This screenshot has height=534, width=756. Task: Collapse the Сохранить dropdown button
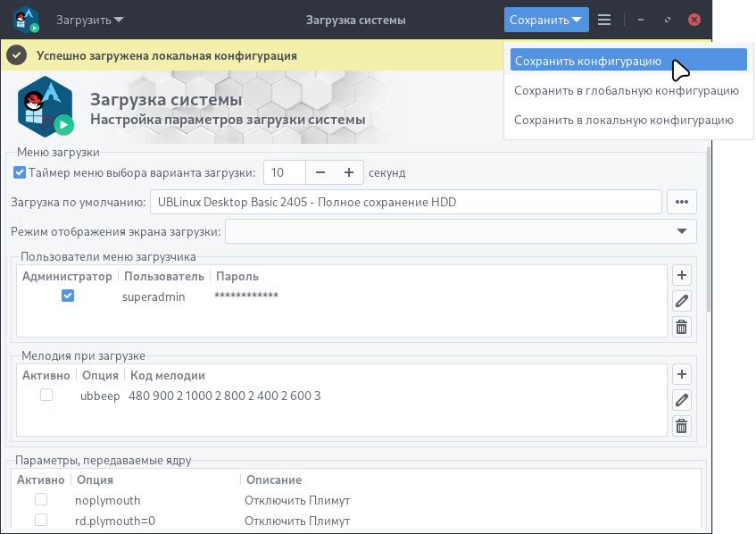click(546, 20)
